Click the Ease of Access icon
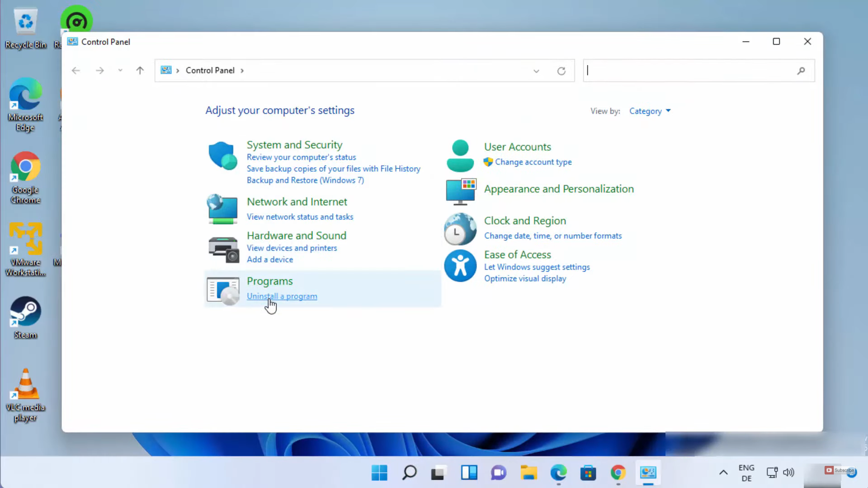The width and height of the screenshot is (868, 488). tap(460, 266)
